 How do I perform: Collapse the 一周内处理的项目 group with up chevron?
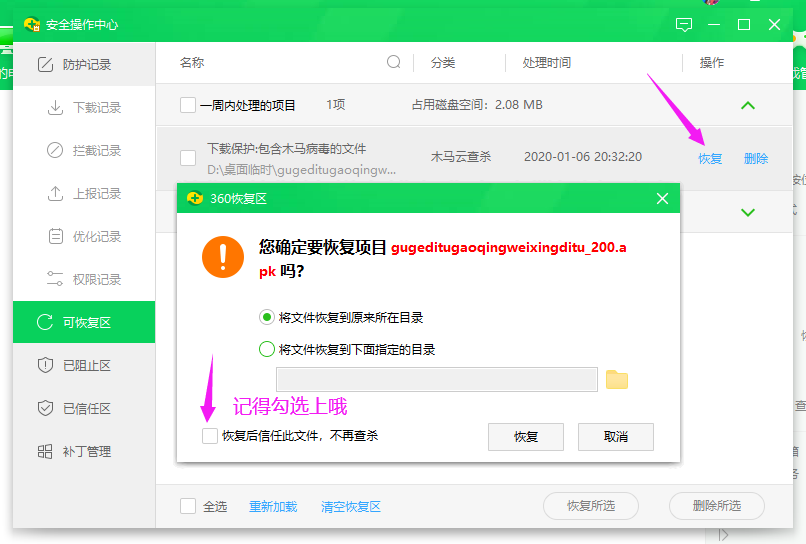pos(748,105)
